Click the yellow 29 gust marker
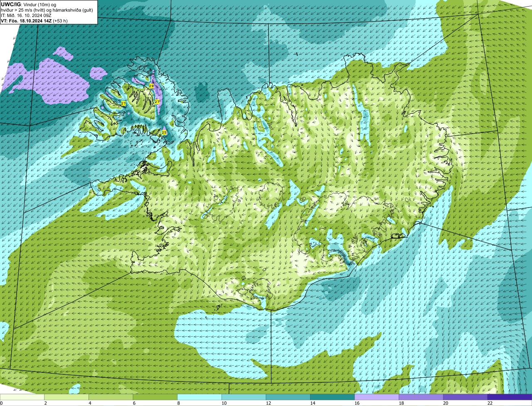The image size is (532, 406). [x=151, y=86]
